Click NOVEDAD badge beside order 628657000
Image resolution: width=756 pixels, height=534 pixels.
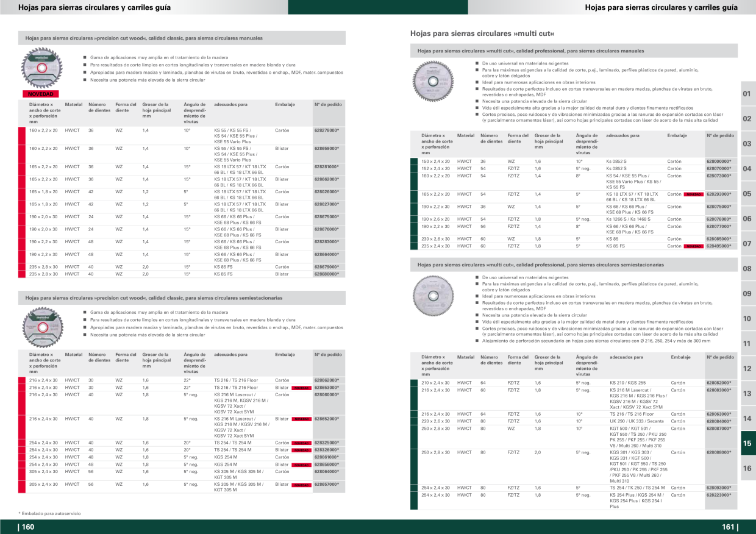click(301, 485)
